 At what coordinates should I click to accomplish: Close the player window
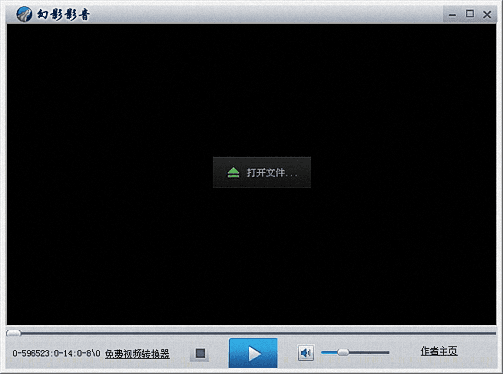[487, 14]
